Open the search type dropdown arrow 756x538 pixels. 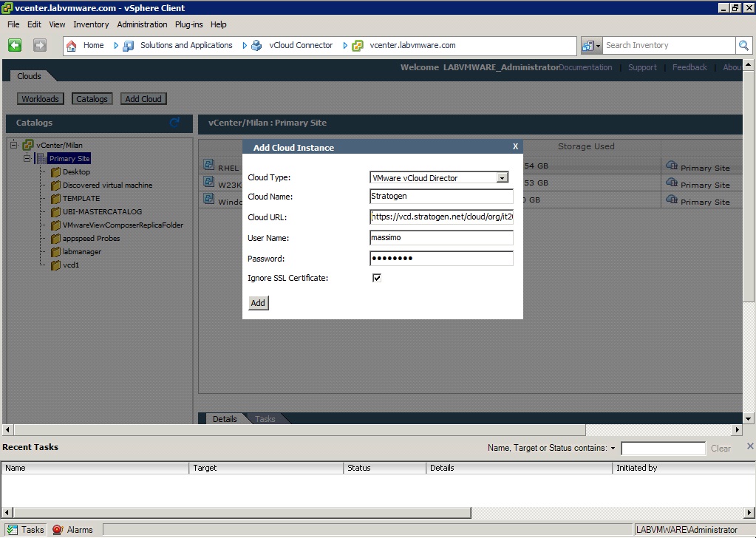(598, 46)
